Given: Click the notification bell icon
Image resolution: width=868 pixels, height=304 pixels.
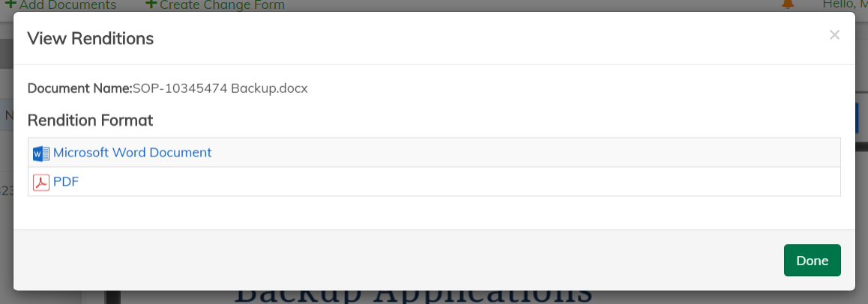Looking at the screenshot, I should click(x=788, y=4).
